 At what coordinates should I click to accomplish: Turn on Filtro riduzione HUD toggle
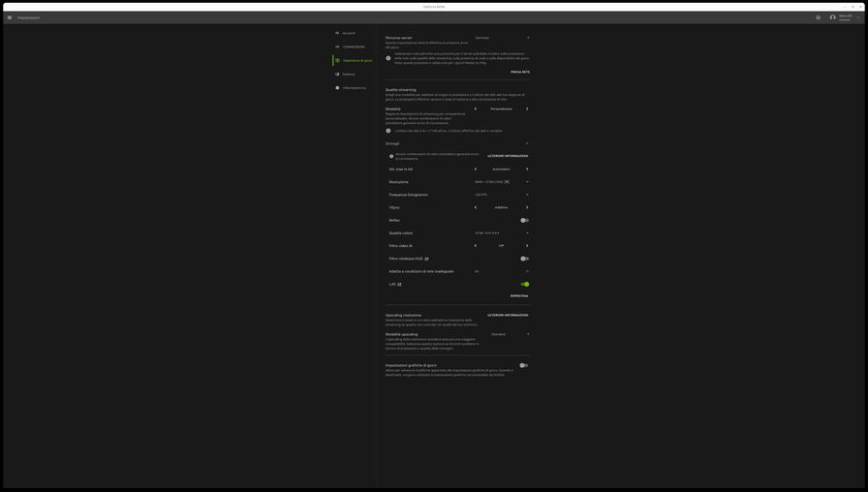click(524, 259)
